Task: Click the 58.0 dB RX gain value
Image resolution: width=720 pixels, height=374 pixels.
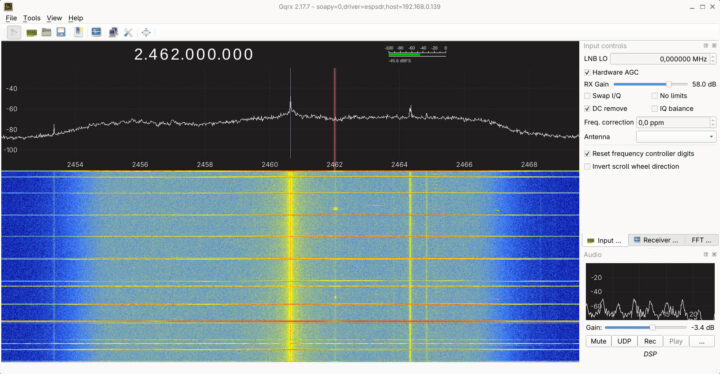Action: (x=703, y=84)
